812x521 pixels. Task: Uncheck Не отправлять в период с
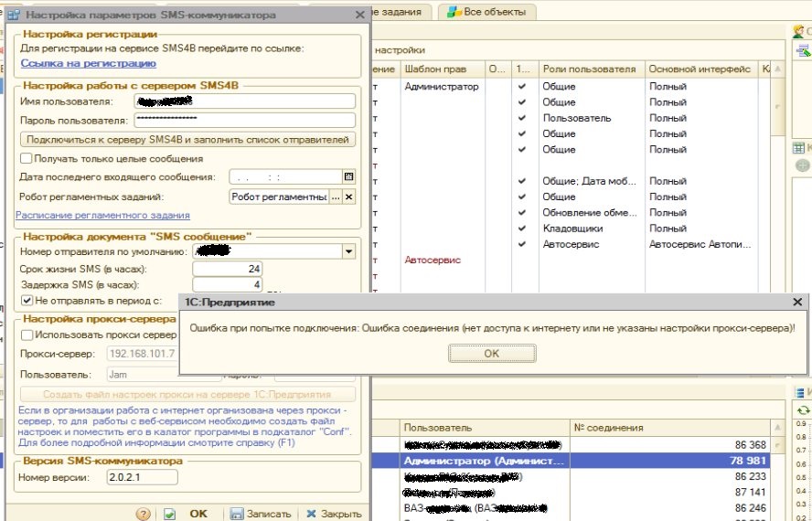point(27,301)
